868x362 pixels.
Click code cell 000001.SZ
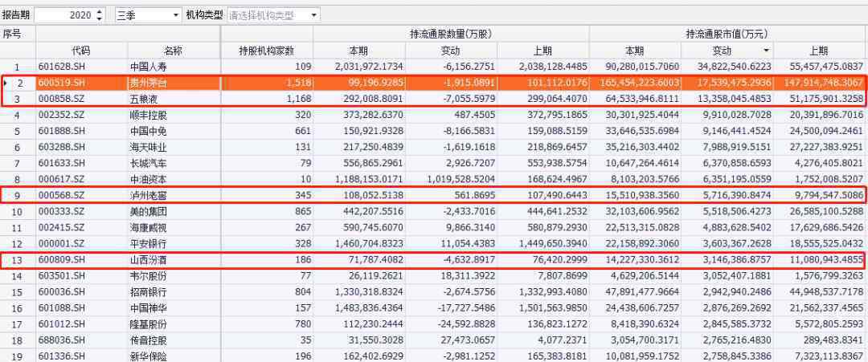(81, 244)
